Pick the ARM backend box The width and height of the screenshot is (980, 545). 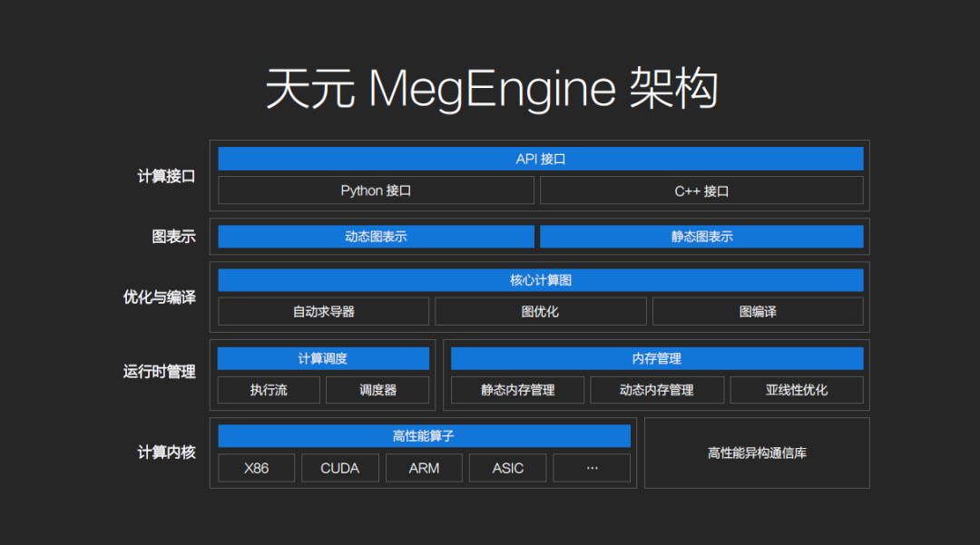424,468
